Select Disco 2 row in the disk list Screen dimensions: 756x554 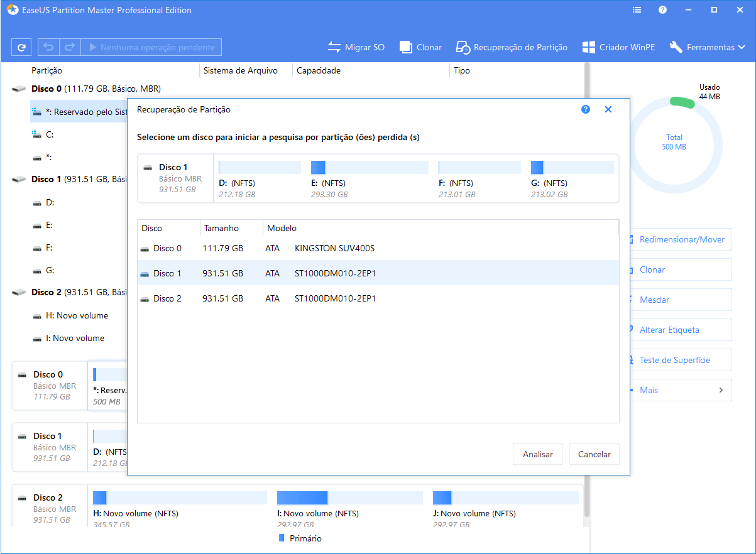(378, 298)
